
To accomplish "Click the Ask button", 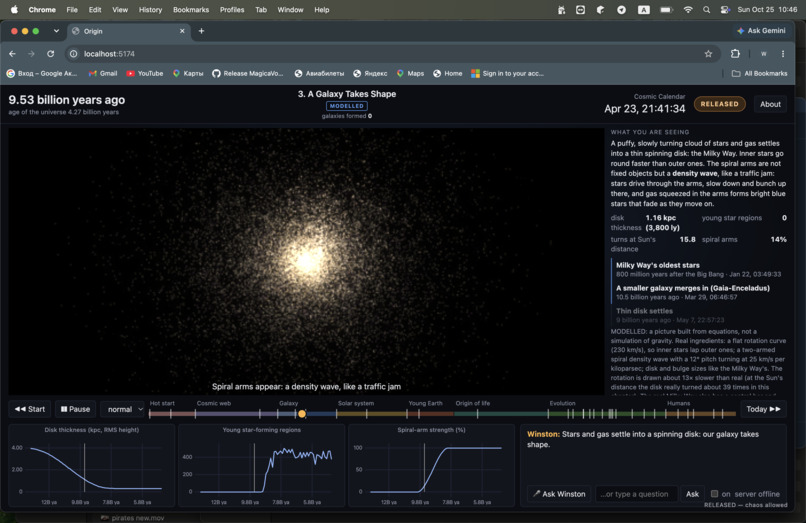I will 692,494.
